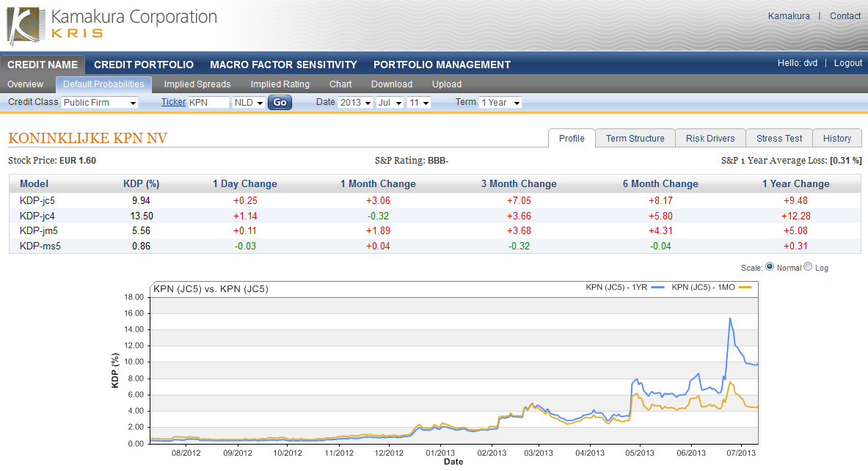The image size is (868, 471).
Task: Click the blue KPN (JC5) - 1YR legend swatch
Action: (657, 288)
